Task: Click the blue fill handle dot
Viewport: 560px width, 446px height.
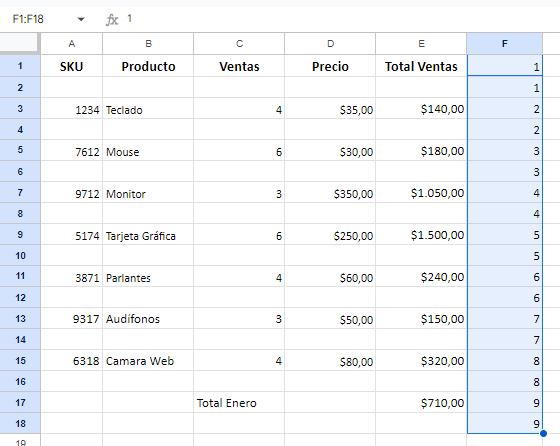Action: pyautogui.click(x=543, y=434)
